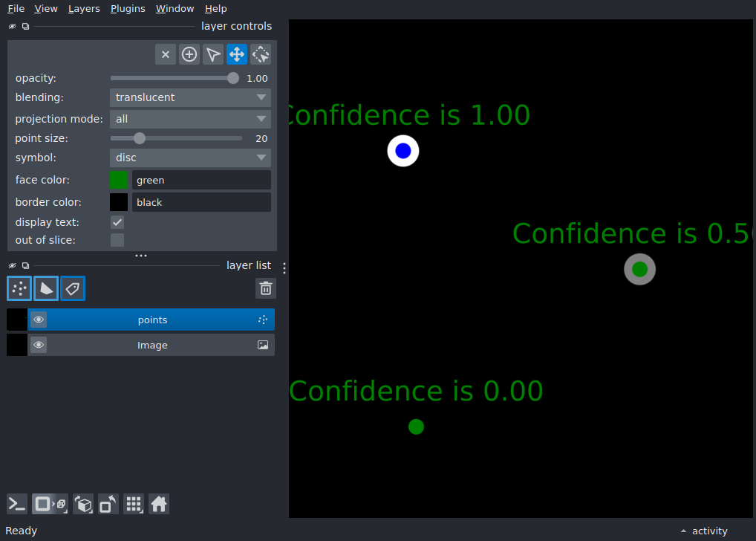This screenshot has width=756, height=541.
Task: Create a new shapes layer
Action: click(x=46, y=288)
